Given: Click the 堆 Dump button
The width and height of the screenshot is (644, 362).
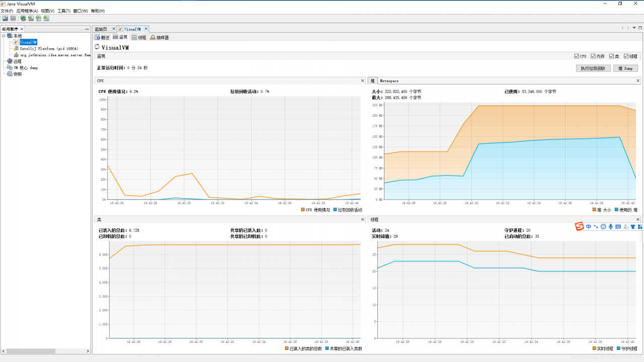Looking at the screenshot, I should [625, 68].
